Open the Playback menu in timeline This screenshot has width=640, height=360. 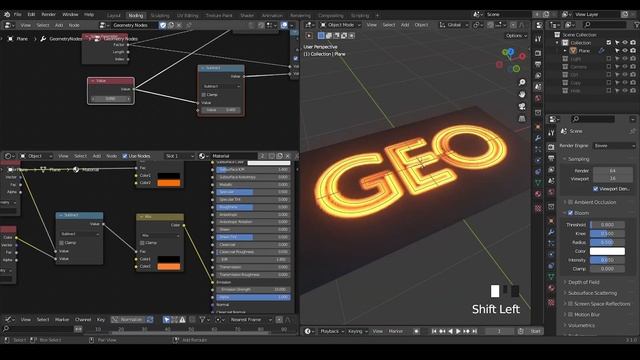click(331, 331)
